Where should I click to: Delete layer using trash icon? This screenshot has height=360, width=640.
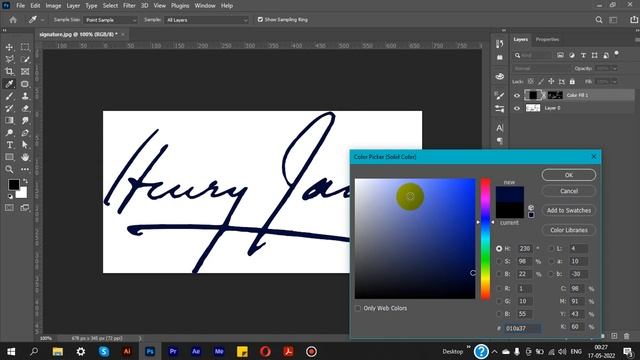(627, 336)
